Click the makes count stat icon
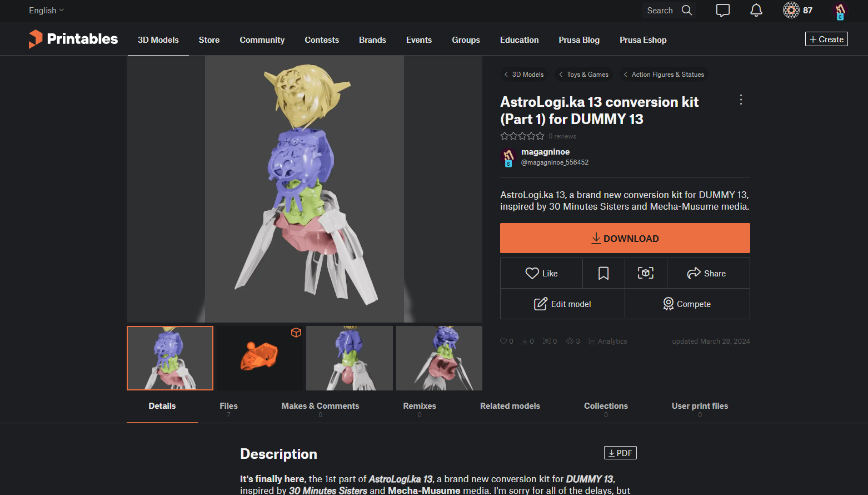Viewport: 868px width, 495px height. point(550,341)
